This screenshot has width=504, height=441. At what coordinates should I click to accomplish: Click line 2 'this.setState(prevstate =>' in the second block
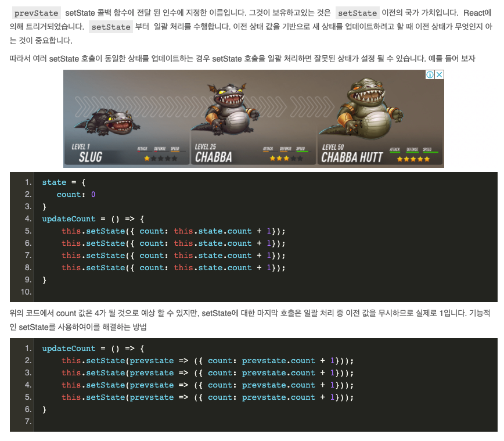[x=207, y=361]
